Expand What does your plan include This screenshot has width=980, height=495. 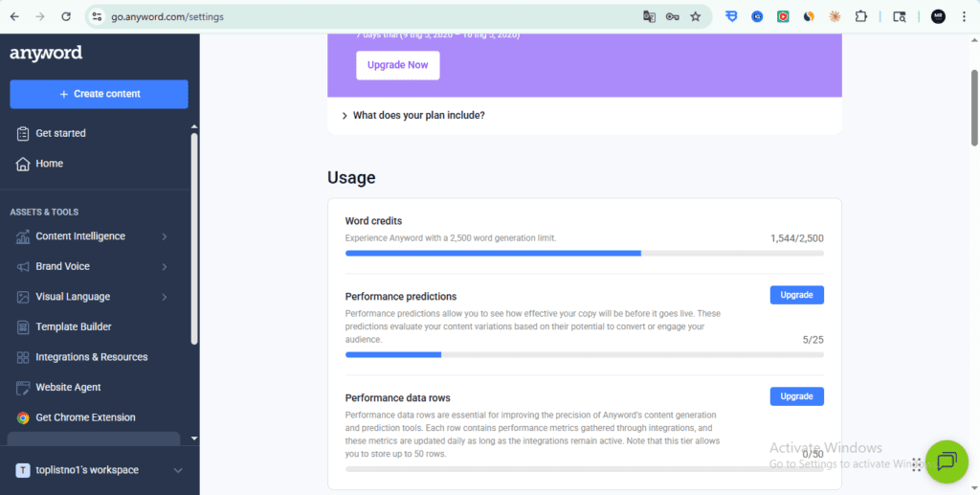tap(413, 116)
